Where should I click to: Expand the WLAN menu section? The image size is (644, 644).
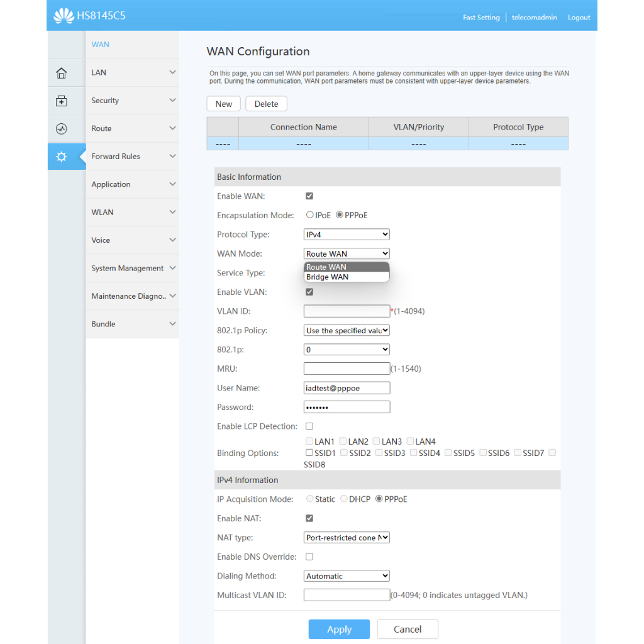132,213
